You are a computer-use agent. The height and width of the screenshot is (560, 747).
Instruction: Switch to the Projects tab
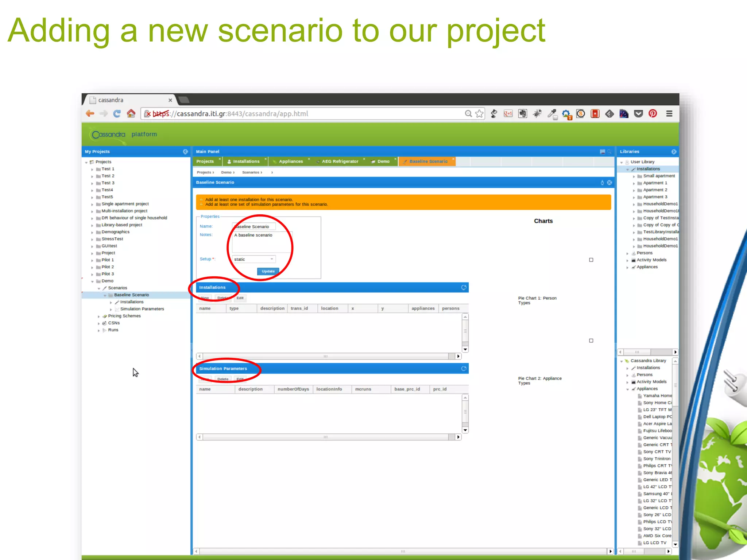coord(205,162)
